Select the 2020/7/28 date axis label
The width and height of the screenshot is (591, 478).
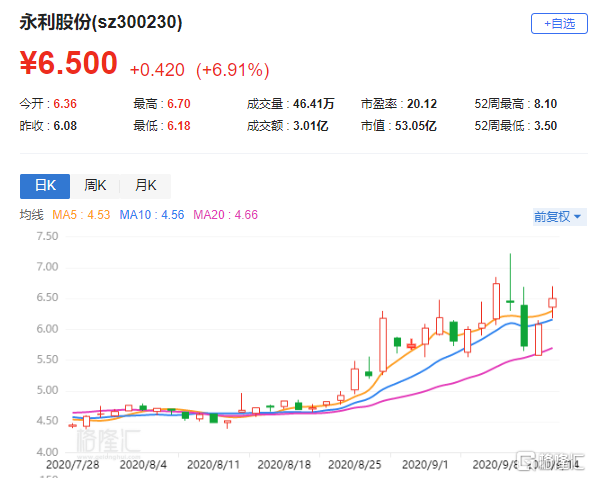(72, 465)
